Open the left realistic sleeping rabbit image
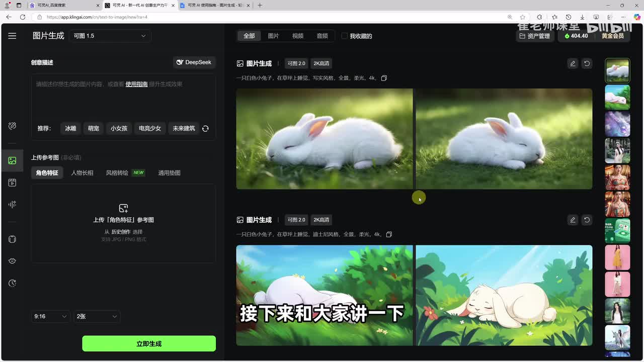This screenshot has width=644, height=362. (325, 139)
